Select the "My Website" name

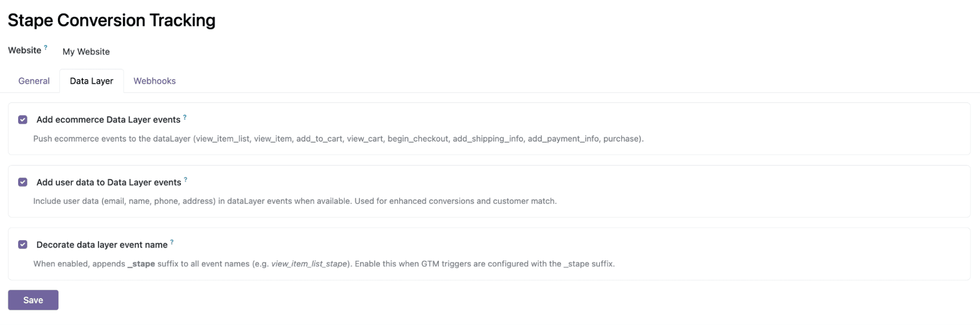[x=86, y=51]
